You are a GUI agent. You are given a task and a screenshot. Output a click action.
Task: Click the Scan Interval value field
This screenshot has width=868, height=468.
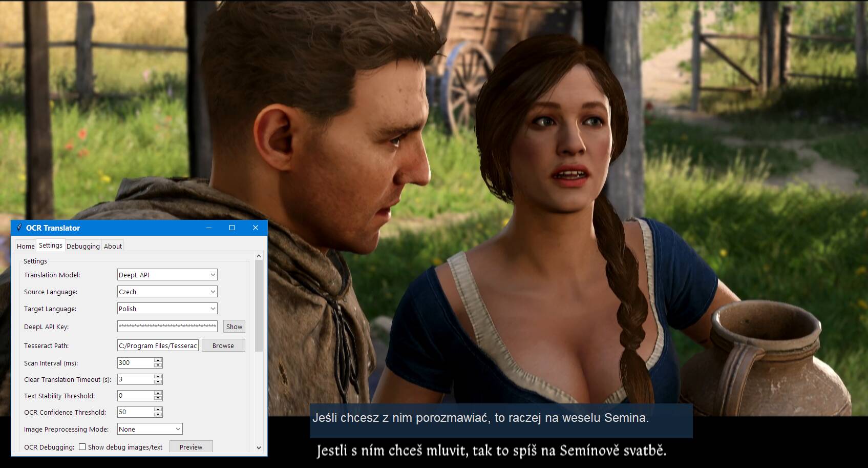tap(136, 362)
